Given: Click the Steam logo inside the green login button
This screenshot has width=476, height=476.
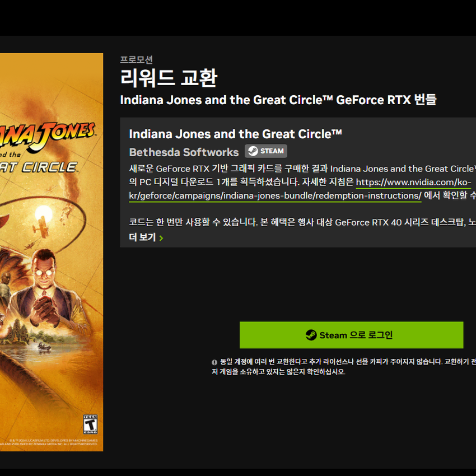Looking at the screenshot, I should coord(311,335).
